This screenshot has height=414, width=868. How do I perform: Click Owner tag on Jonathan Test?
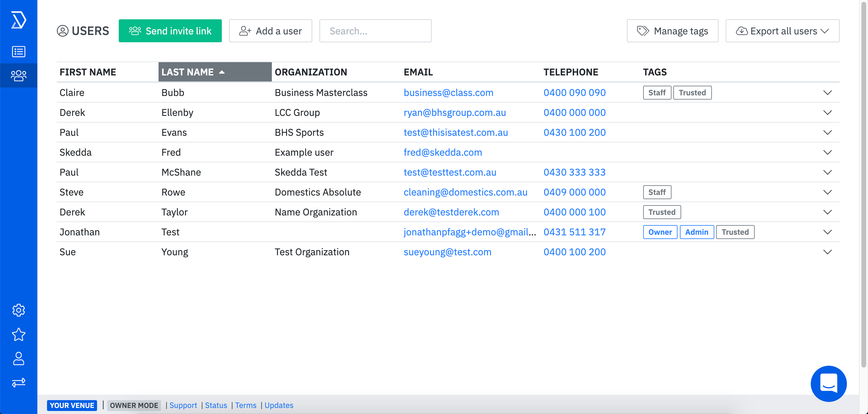click(660, 232)
